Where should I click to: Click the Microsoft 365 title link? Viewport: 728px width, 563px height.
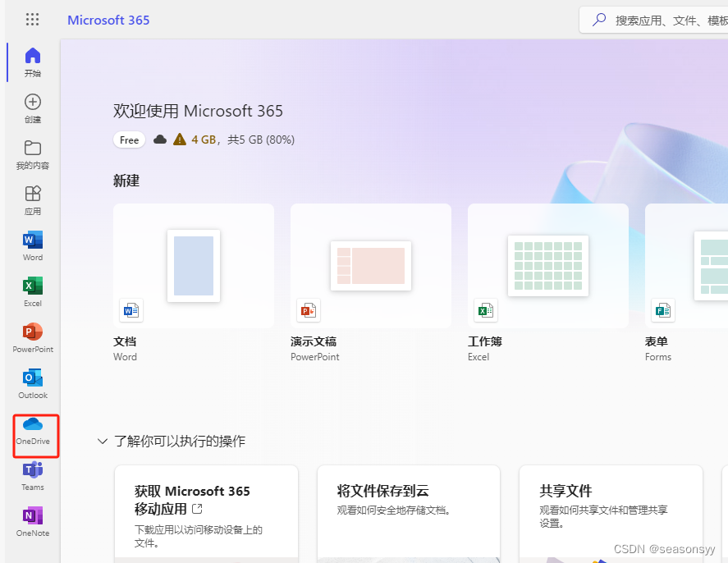click(x=108, y=20)
